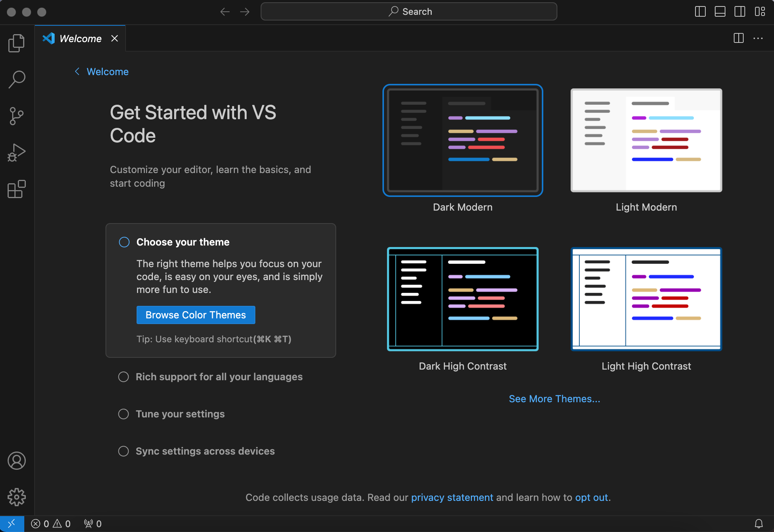Screen dimensions: 774x532
Task: Select the Welcome editor tab
Action: (80, 38)
